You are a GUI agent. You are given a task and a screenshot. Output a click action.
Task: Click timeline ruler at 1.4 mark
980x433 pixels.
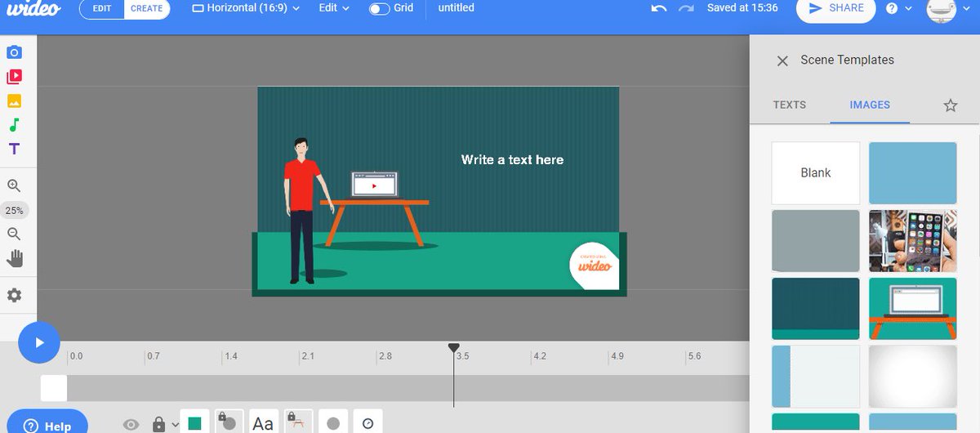231,356
